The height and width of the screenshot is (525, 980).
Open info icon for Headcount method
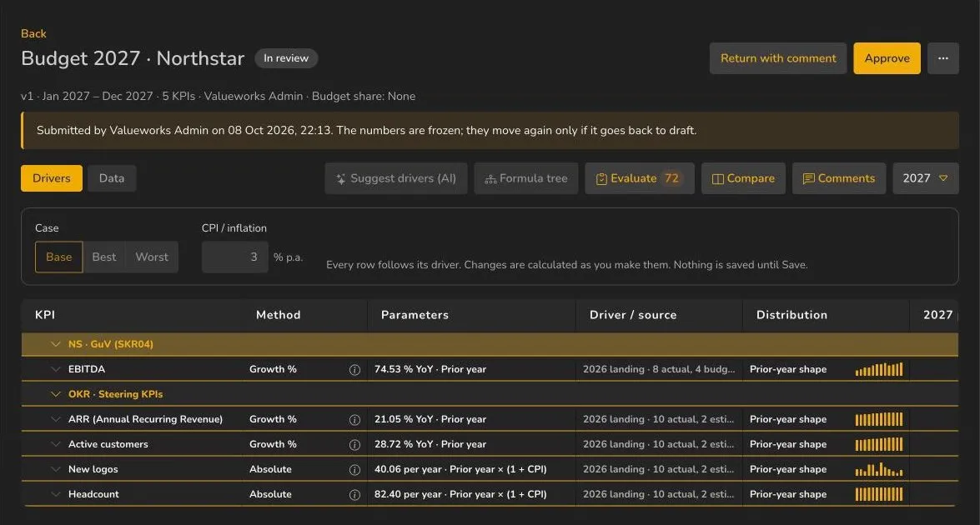(x=354, y=494)
